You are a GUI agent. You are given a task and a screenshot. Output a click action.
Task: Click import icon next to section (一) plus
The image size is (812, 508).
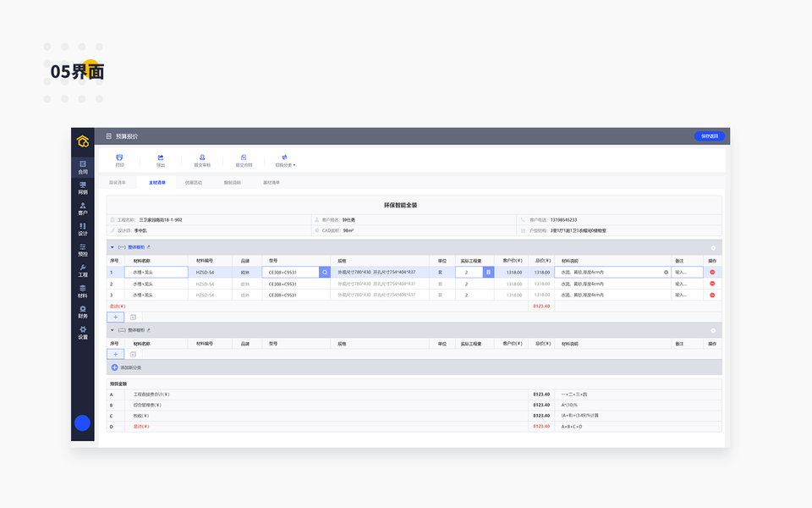tap(133, 317)
